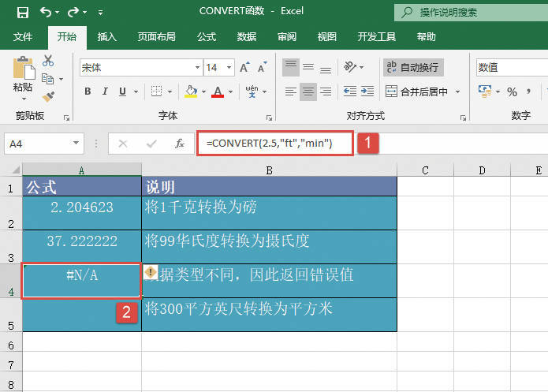Toggle 自动换行 wrap text
The height and width of the screenshot is (392, 548).
pyautogui.click(x=412, y=68)
